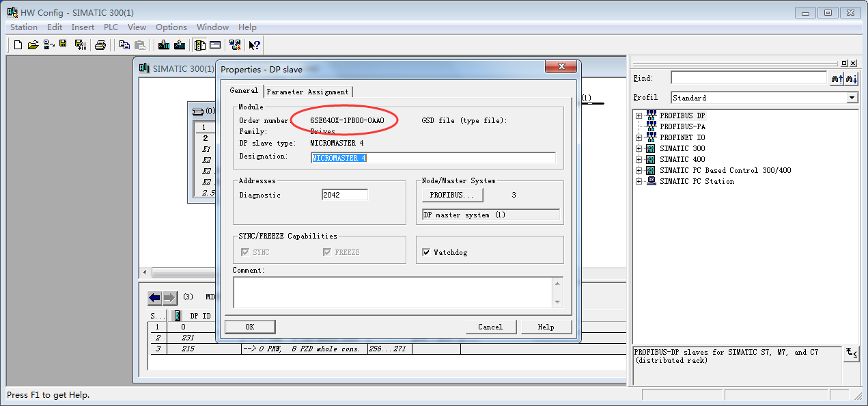Close the Properties - DP slave dialog
Screen dimensions: 868x406
click(x=561, y=66)
